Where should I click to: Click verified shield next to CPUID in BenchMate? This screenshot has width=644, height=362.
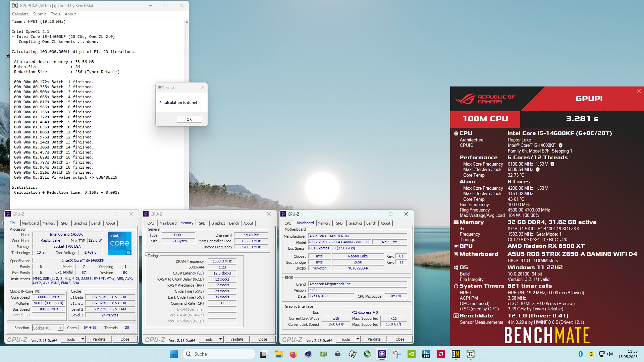pos(560,145)
